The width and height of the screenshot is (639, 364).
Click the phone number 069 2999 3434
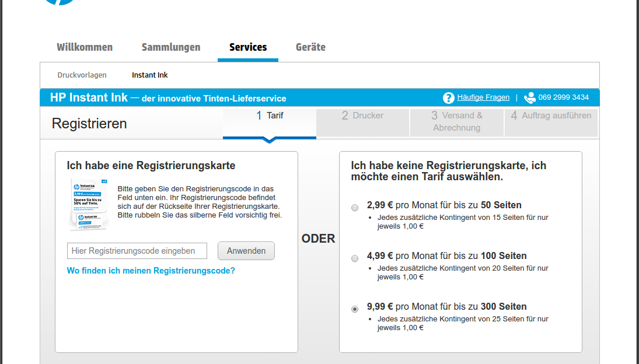click(x=564, y=97)
